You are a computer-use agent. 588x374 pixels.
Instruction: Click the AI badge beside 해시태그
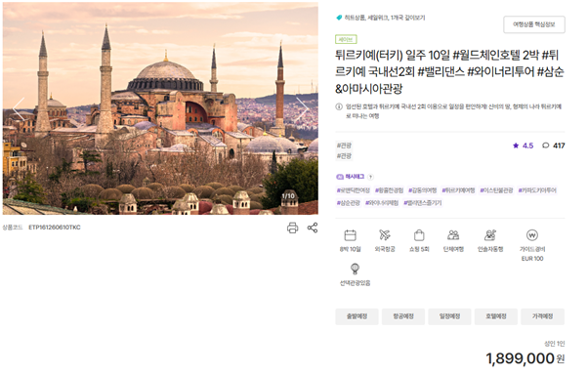[340, 177]
